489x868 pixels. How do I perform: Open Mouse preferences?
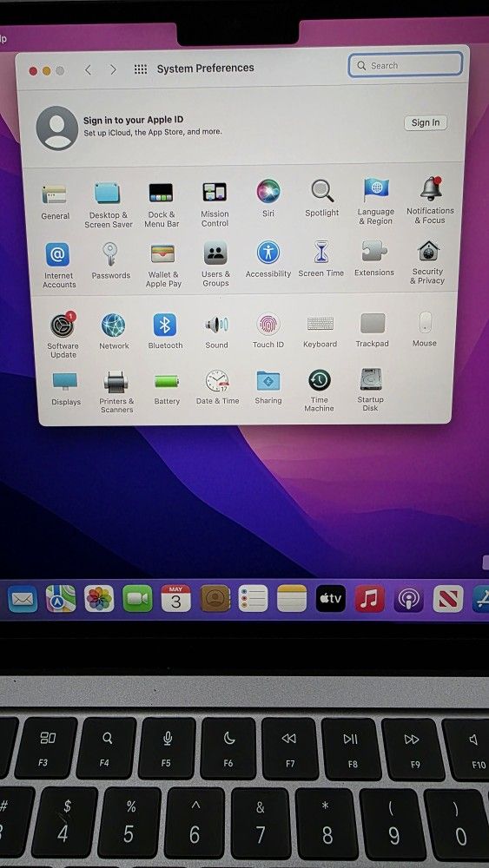click(x=425, y=322)
